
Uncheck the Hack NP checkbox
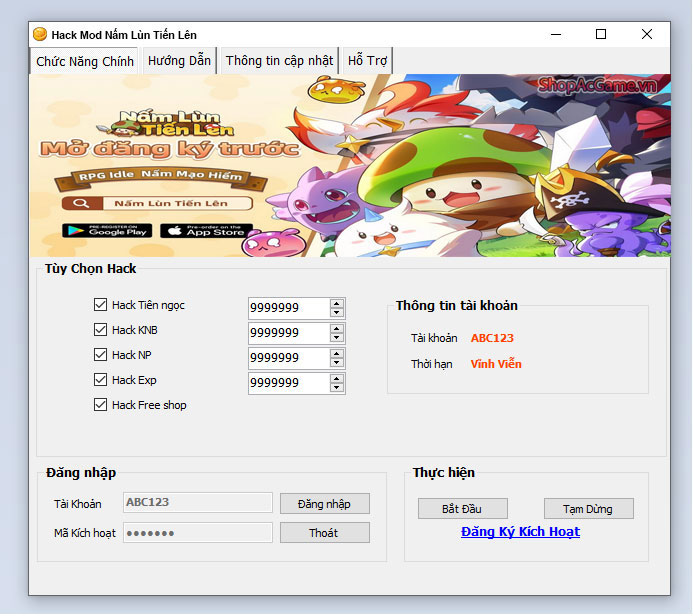pyautogui.click(x=100, y=354)
